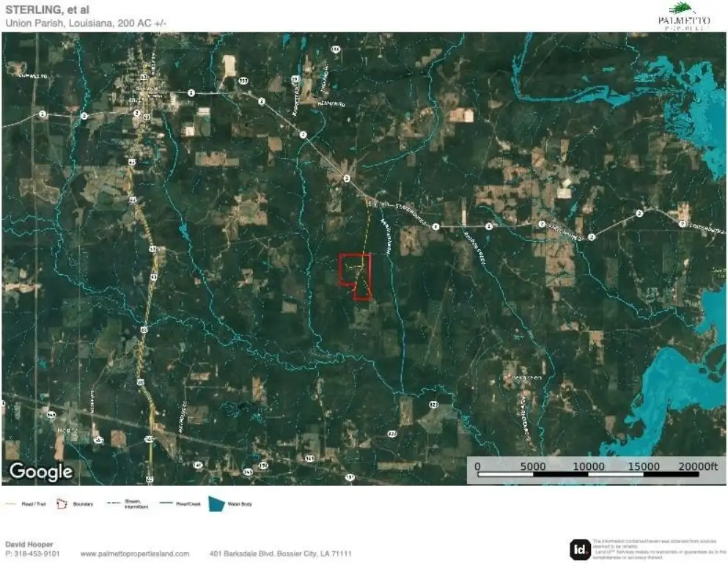Click the Union Parish, Louisiana subtitle
This screenshot has width=728, height=563.
(86, 23)
